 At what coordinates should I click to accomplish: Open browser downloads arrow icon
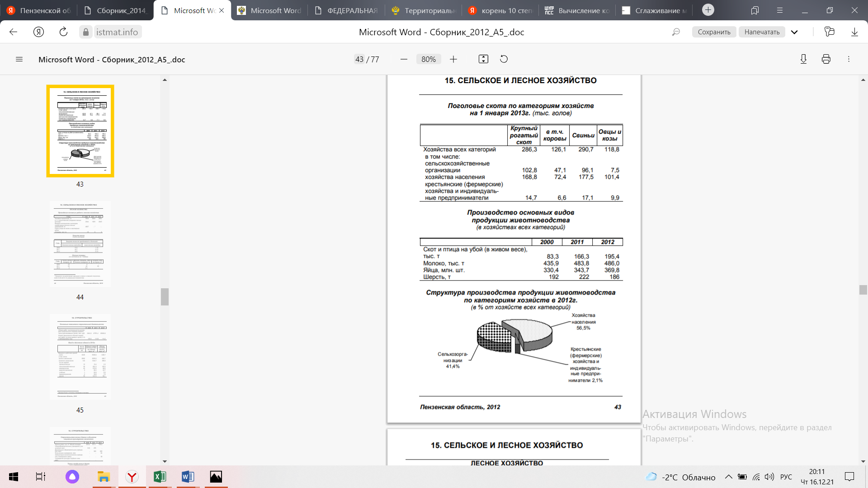click(854, 32)
